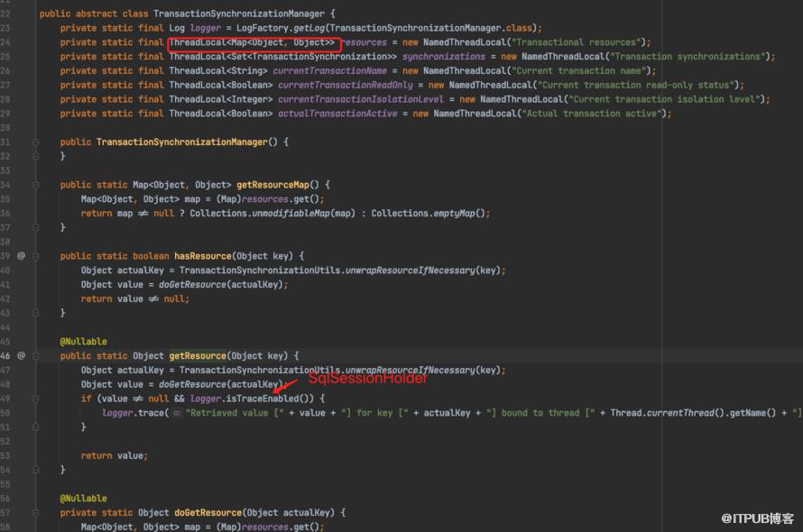
Task: Click the "Current transaction name" string literal
Action: 578,70
